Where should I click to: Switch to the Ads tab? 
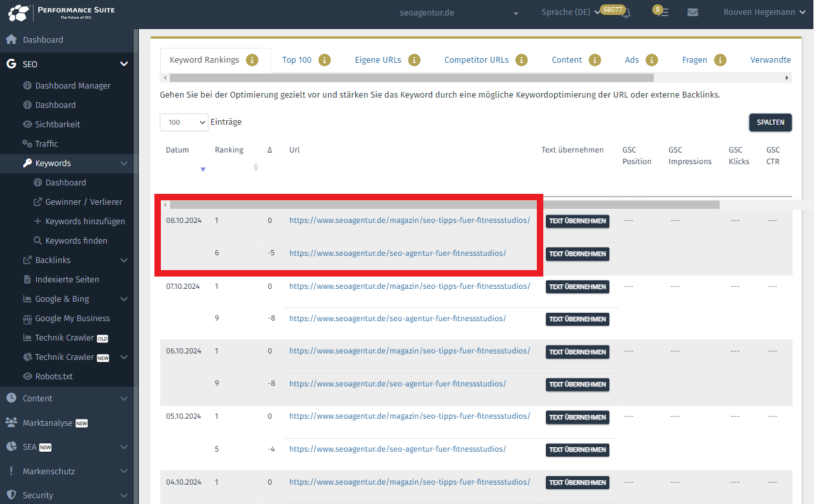point(632,60)
